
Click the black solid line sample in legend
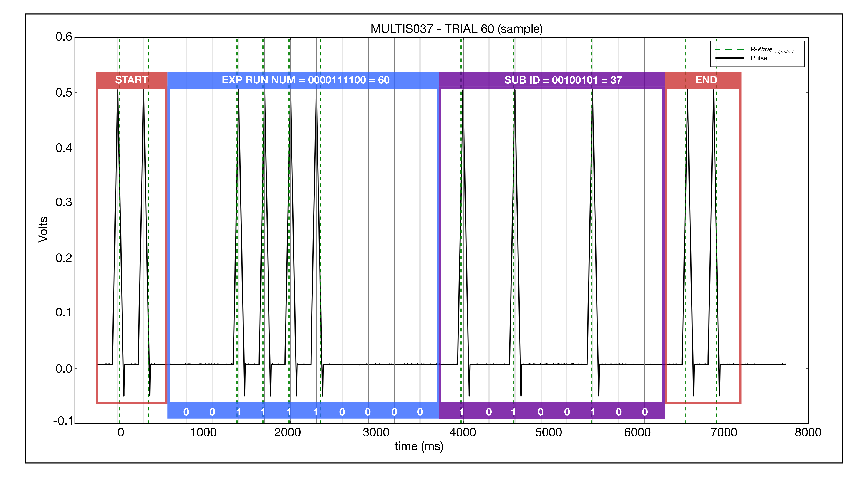point(730,58)
